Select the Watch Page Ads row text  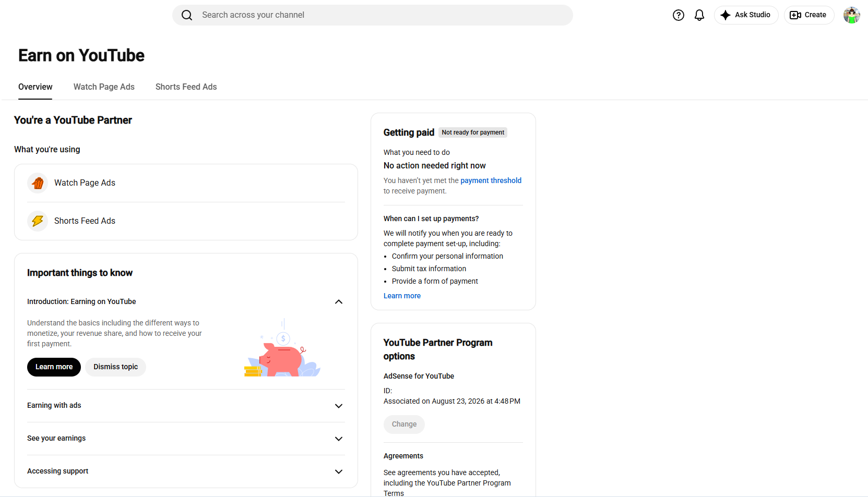tap(85, 183)
